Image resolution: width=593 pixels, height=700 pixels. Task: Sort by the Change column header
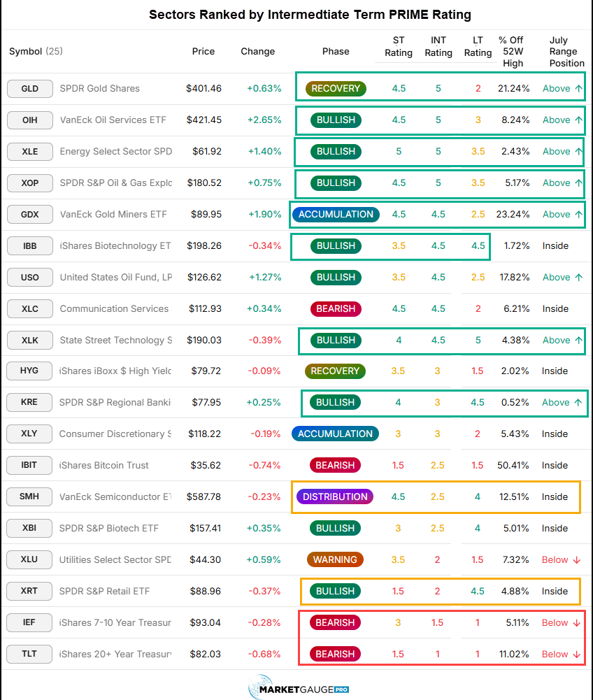[x=257, y=51]
